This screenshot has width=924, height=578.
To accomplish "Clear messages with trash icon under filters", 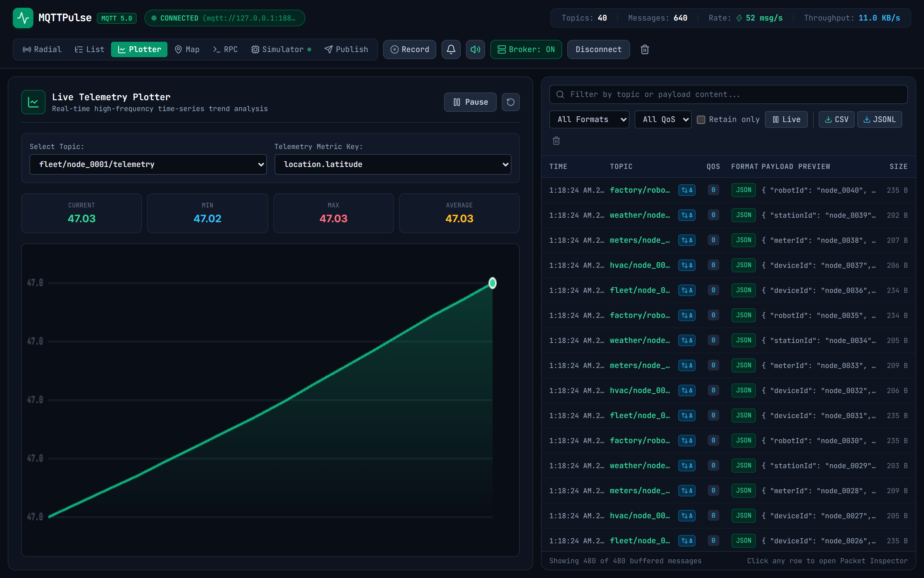I will (556, 141).
